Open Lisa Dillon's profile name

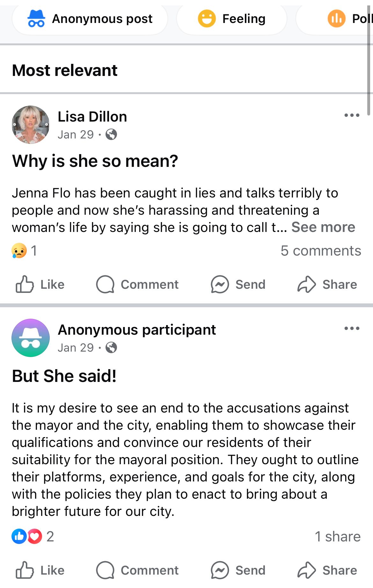coord(92,117)
